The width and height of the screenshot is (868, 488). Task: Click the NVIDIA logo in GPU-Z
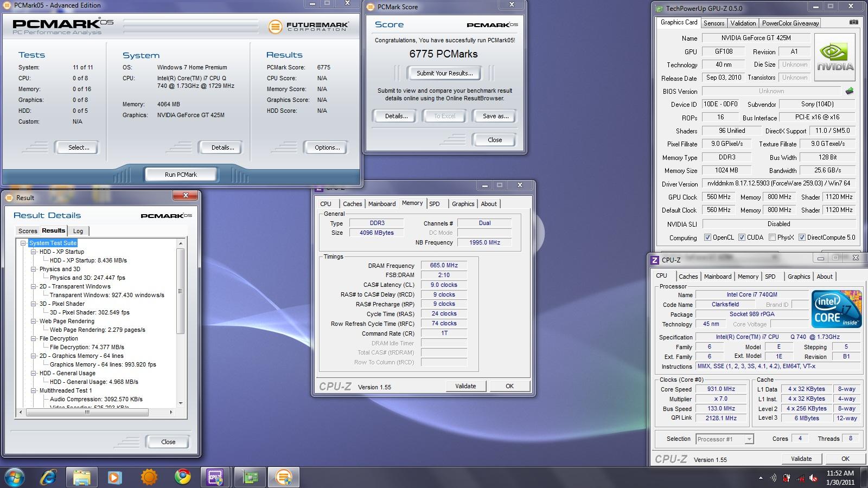coord(835,57)
